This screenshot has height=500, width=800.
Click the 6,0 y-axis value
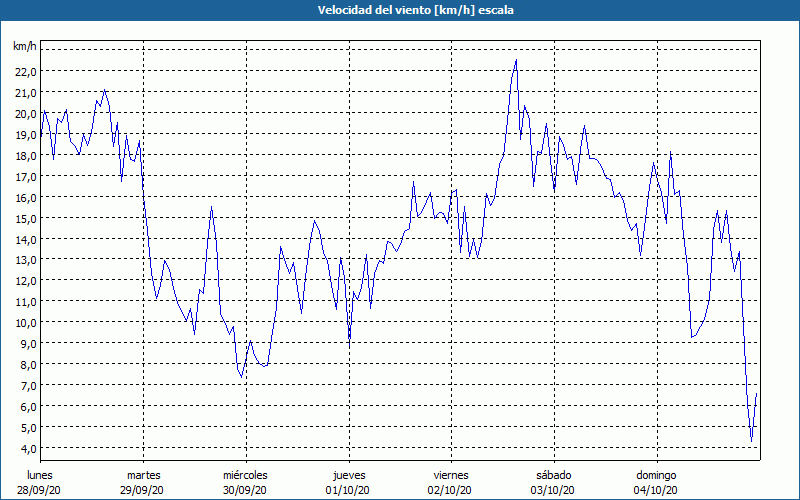click(29, 407)
